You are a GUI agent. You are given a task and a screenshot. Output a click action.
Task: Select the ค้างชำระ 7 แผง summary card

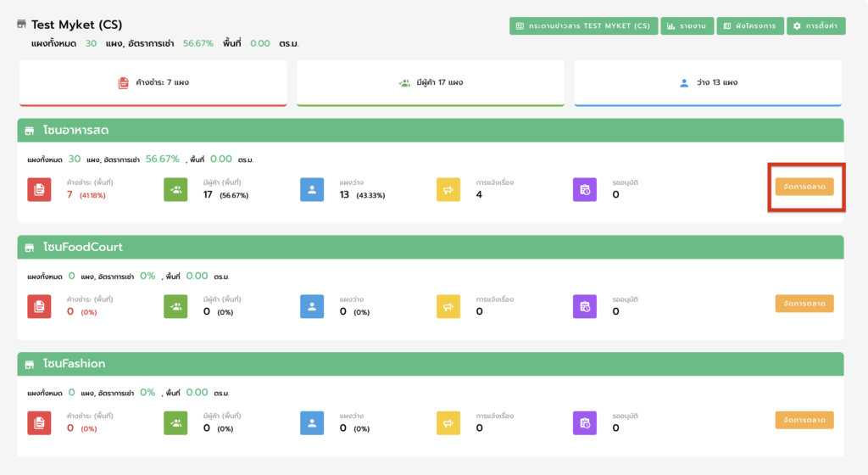pos(153,83)
